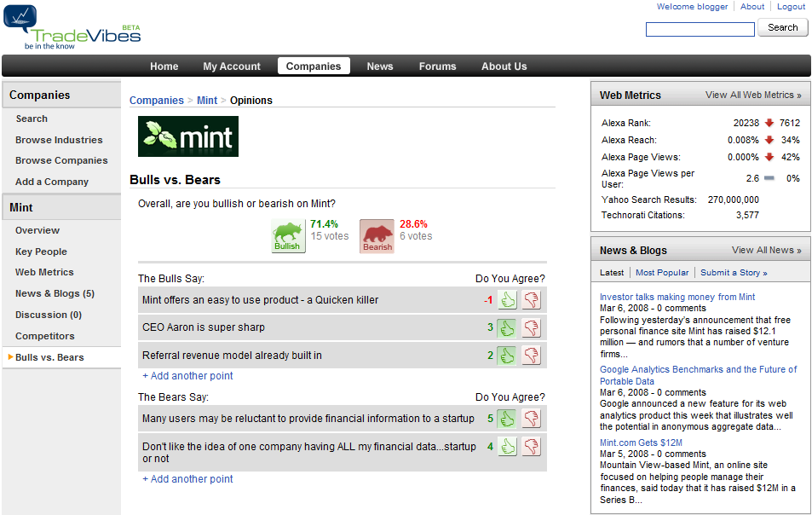Open Mint Overview in sidebar

37,230
